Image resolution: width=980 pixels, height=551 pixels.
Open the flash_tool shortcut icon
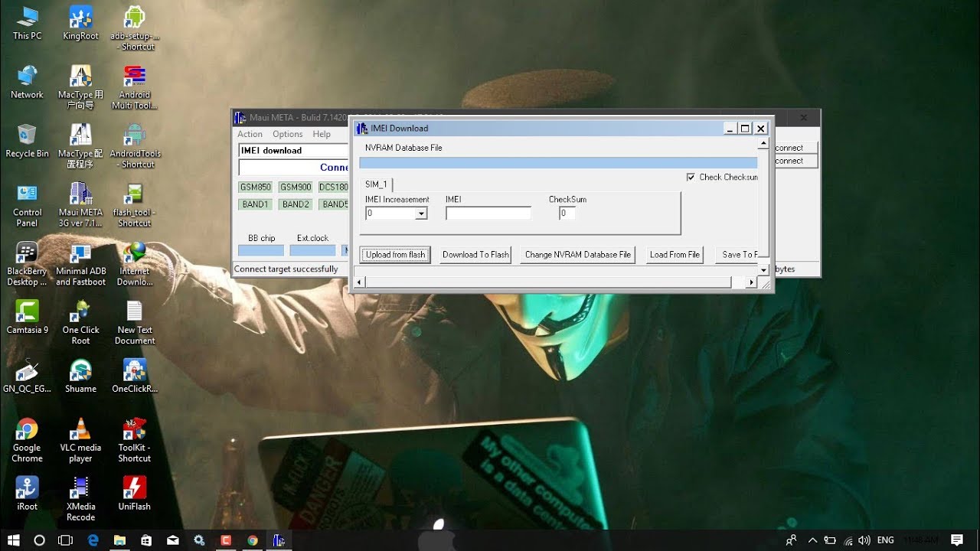coord(135,205)
